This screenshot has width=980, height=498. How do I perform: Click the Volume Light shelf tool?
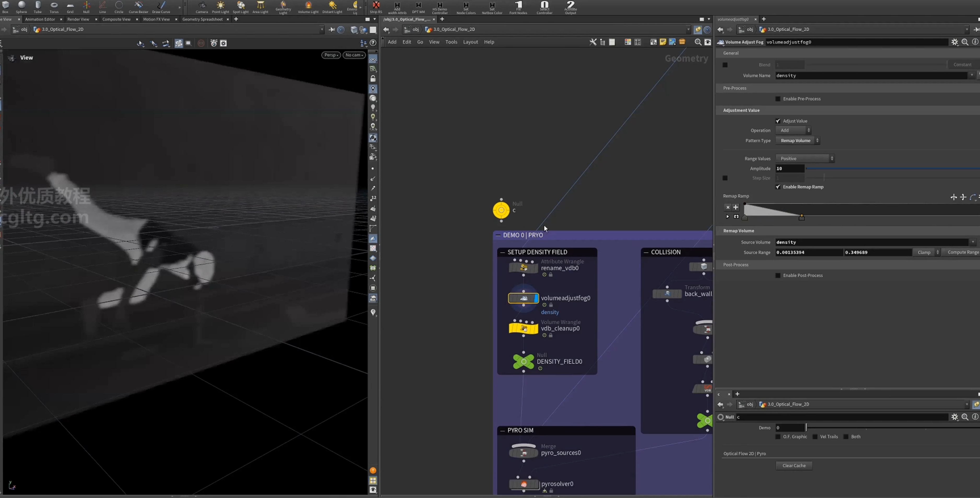(308, 7)
